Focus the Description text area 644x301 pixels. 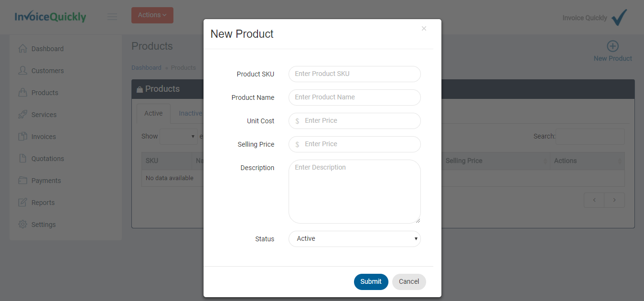coord(354,191)
